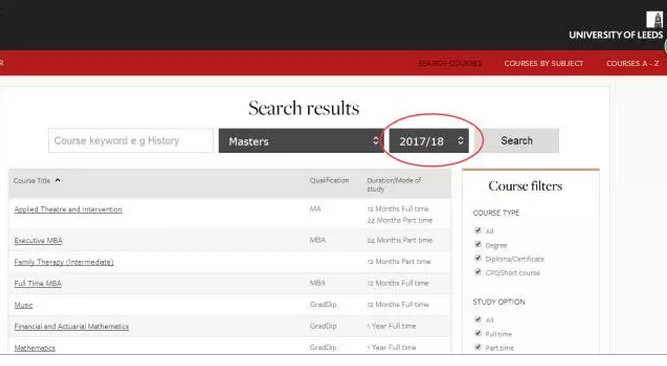
Task: Go to Search Courses menu item
Action: click(450, 63)
